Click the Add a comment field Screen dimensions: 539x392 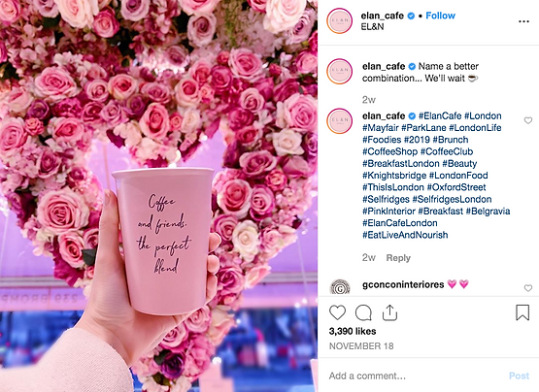413,376
